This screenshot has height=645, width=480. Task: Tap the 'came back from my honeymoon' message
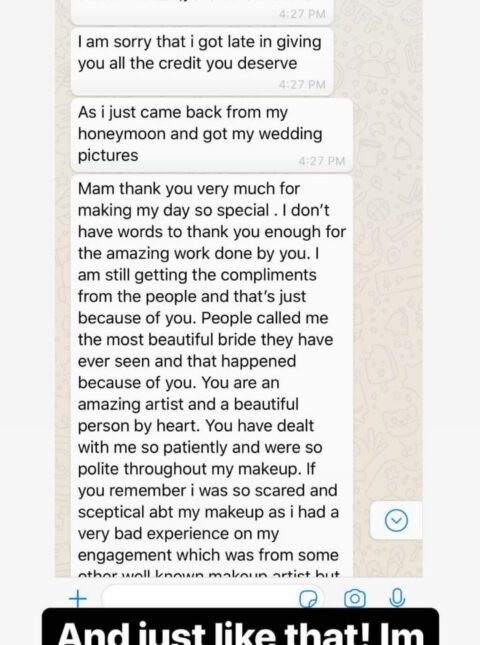pyautogui.click(x=212, y=135)
